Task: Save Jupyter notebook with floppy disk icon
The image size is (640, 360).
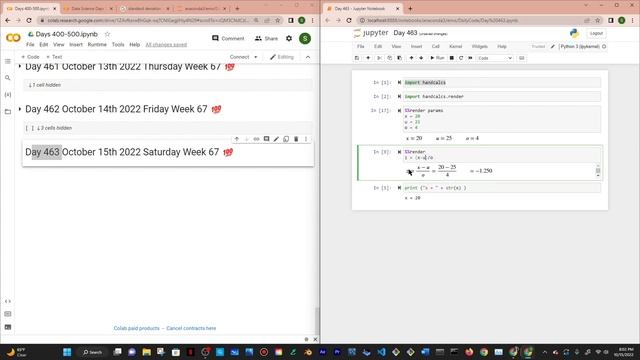Action: click(357, 58)
